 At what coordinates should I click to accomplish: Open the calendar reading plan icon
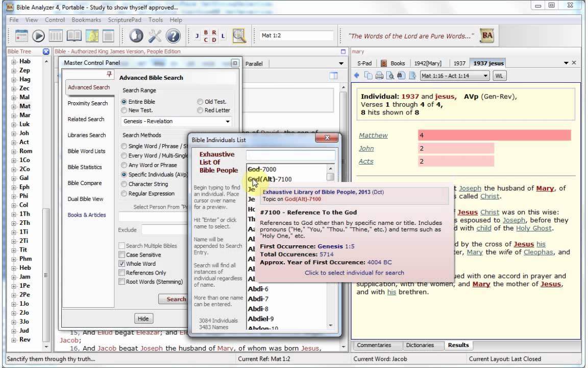click(21, 36)
